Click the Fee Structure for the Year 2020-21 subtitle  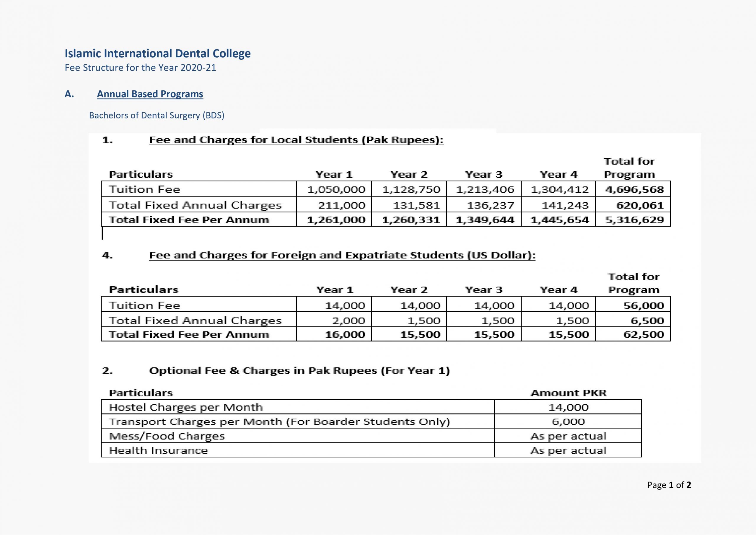[x=140, y=68]
